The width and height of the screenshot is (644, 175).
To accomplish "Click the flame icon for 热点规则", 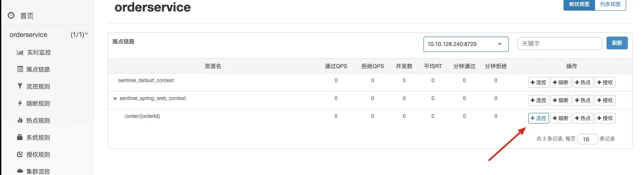I will 20,120.
